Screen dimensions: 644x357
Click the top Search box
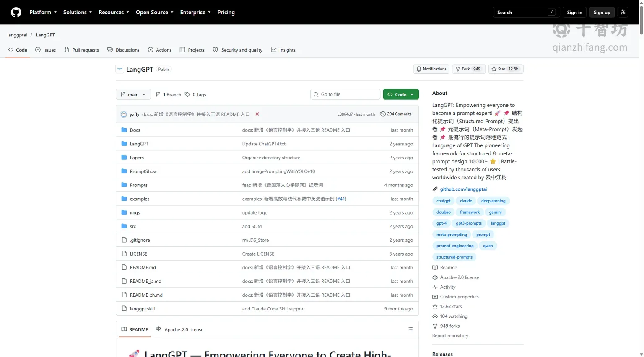pos(526,12)
